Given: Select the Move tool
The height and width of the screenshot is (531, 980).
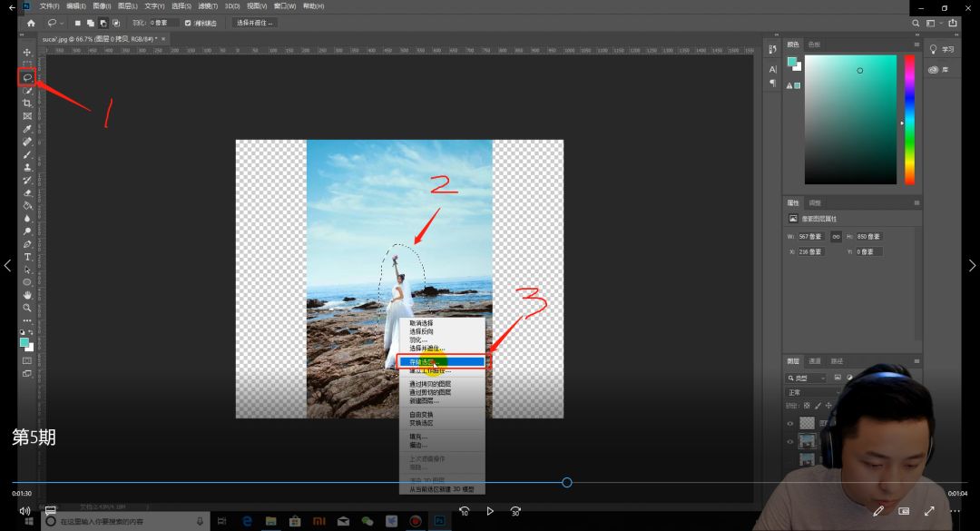Looking at the screenshot, I should 27,53.
